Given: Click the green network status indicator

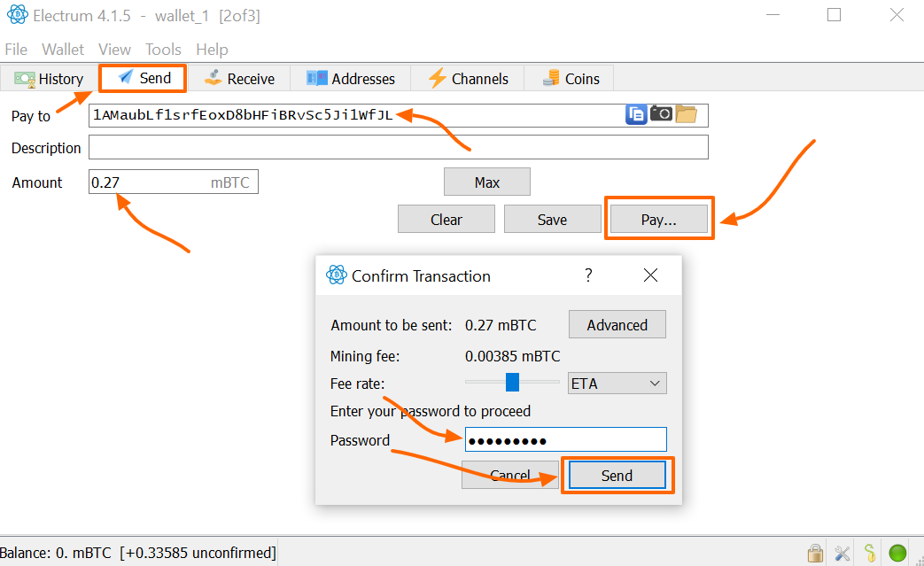Looking at the screenshot, I should click(897, 553).
